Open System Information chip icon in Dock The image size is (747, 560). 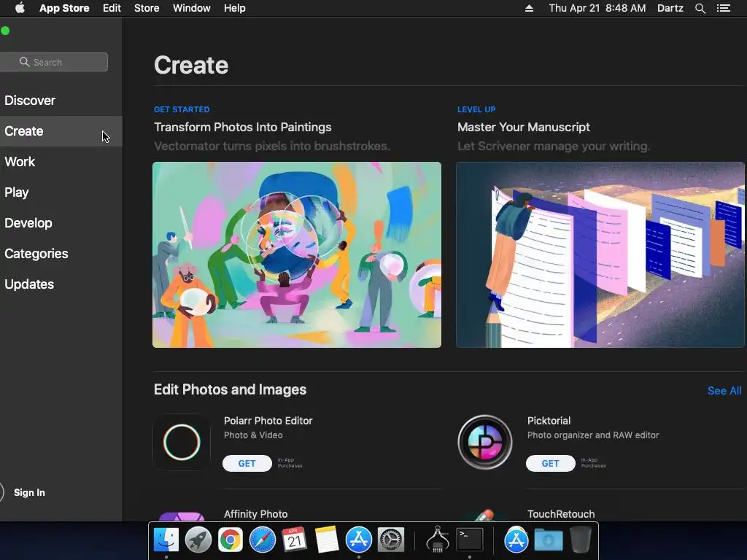(x=438, y=540)
